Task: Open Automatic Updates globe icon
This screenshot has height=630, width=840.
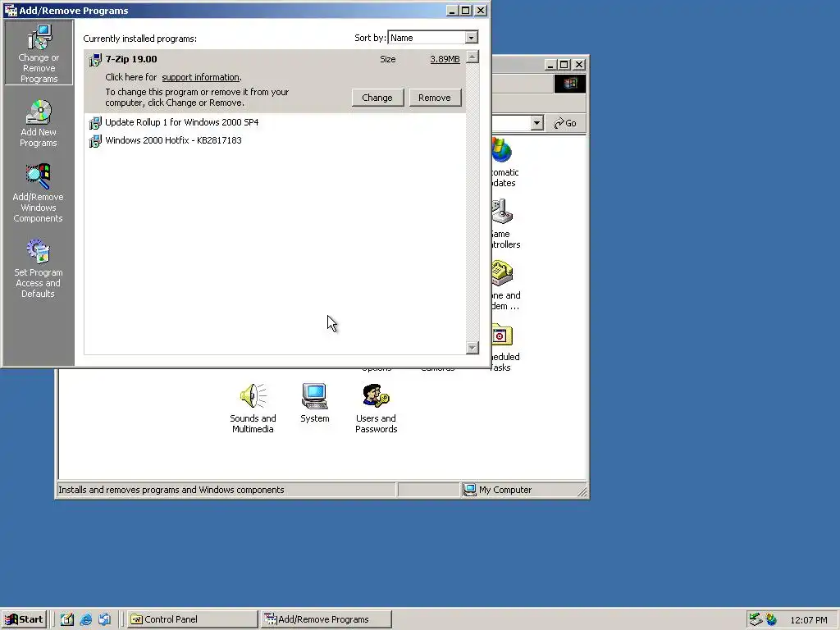Action: (x=503, y=151)
